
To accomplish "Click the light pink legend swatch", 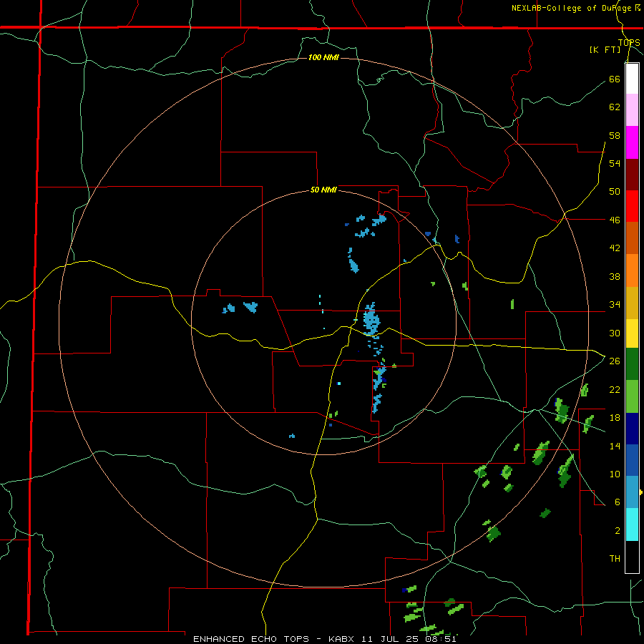I will [632, 109].
